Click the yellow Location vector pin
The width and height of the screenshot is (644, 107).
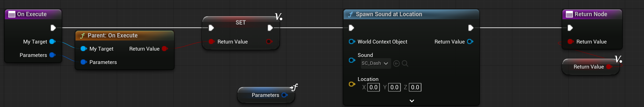[x=352, y=84]
